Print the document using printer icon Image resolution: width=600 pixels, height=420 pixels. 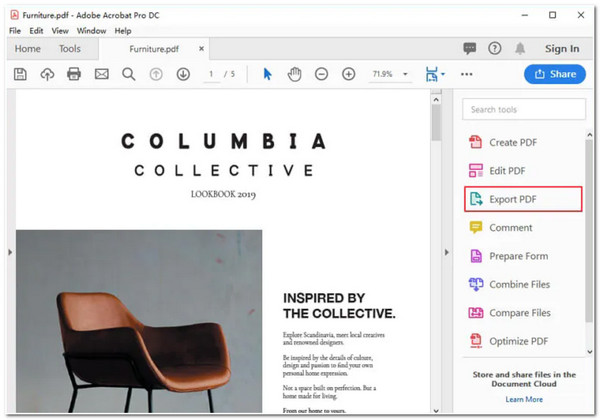74,74
